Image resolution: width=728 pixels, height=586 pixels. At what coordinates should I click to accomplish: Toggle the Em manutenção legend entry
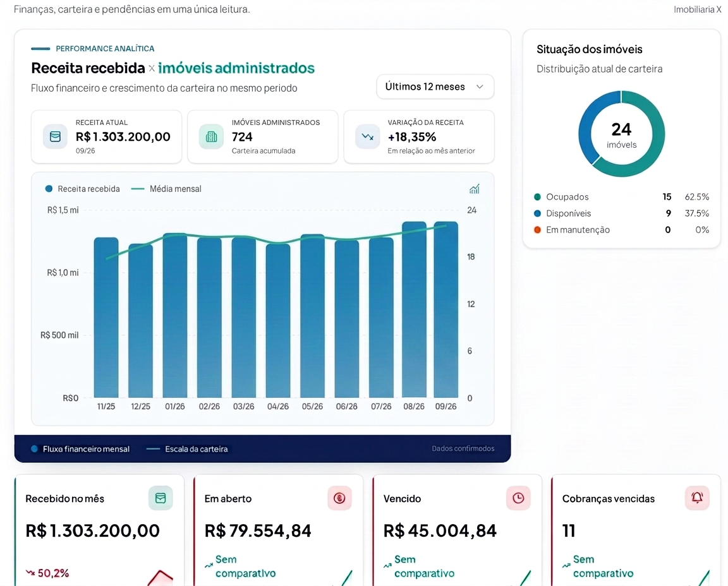(x=621, y=230)
